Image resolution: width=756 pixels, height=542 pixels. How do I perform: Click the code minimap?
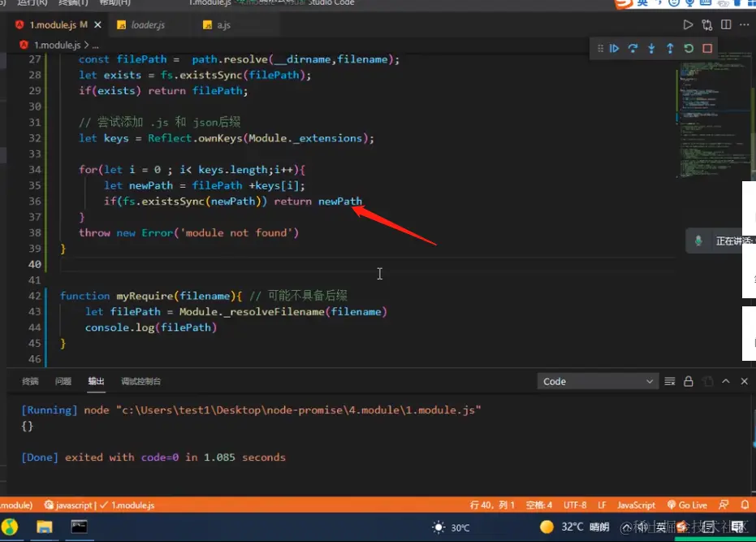[715, 115]
